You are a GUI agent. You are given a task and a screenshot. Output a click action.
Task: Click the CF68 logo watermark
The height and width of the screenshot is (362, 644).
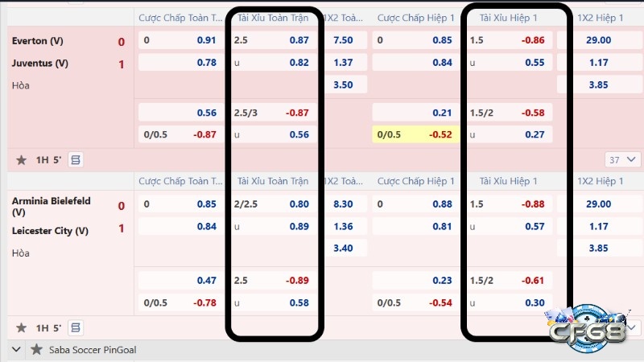(x=588, y=330)
